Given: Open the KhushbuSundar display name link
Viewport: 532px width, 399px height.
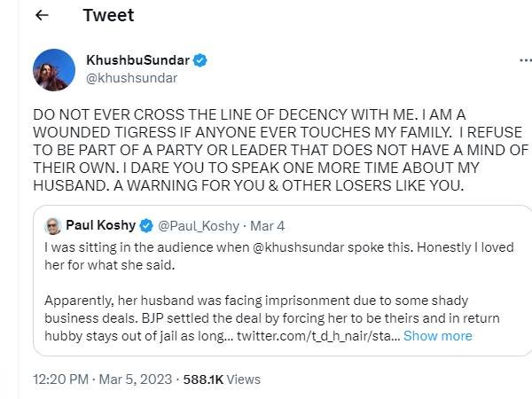Looking at the screenshot, I should tap(137, 60).
